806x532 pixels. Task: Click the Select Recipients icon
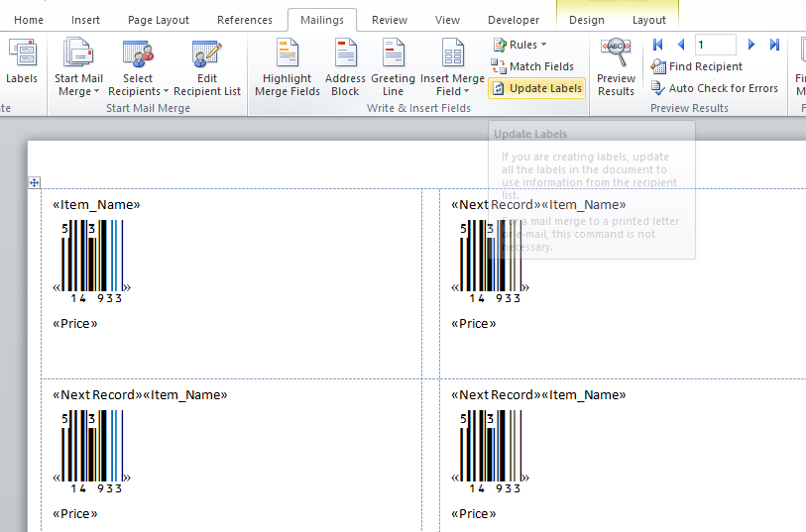pos(138,53)
